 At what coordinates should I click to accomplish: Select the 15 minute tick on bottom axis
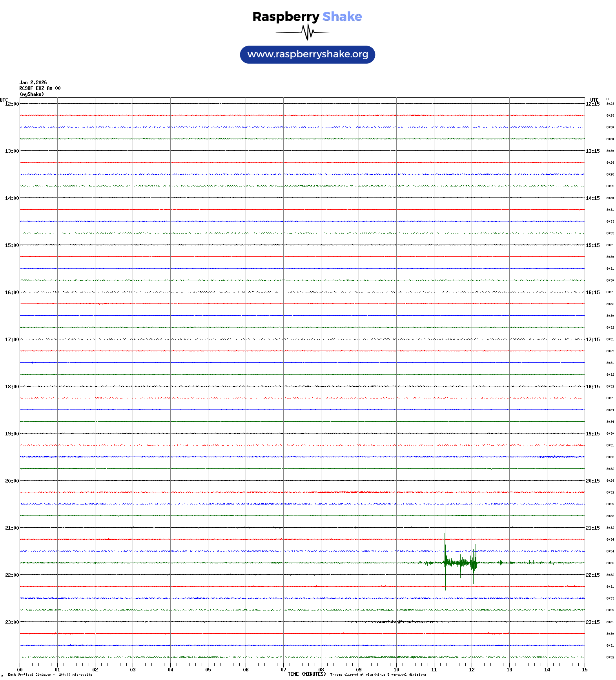585,669
